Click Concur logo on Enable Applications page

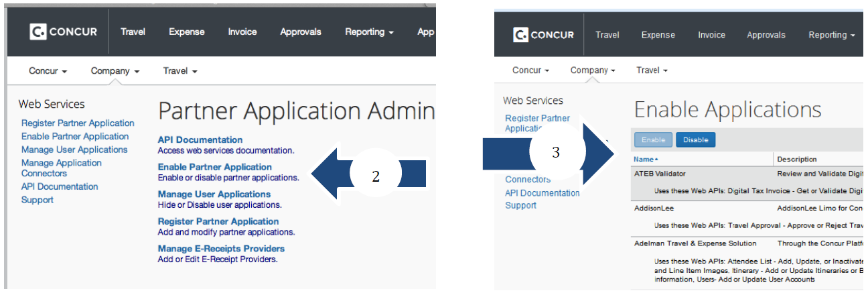(x=545, y=35)
